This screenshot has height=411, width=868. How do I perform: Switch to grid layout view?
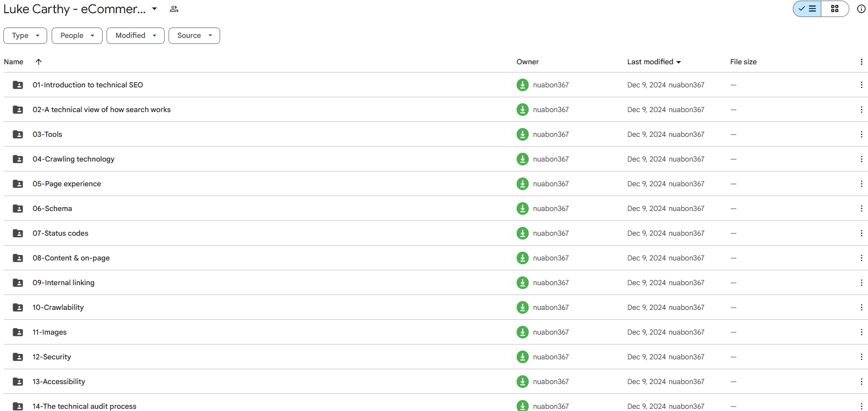click(835, 9)
